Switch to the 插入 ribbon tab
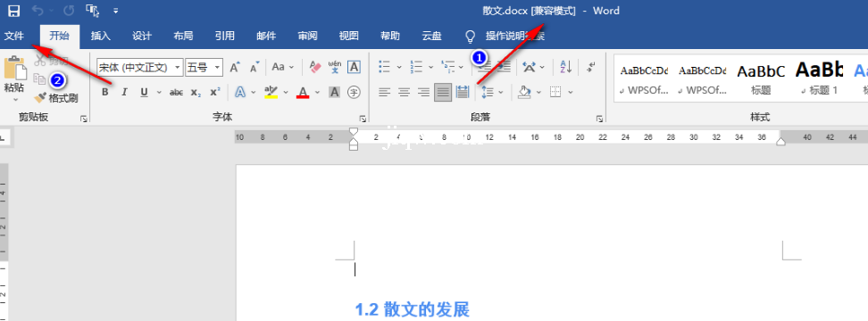The width and height of the screenshot is (868, 321). pos(101,37)
